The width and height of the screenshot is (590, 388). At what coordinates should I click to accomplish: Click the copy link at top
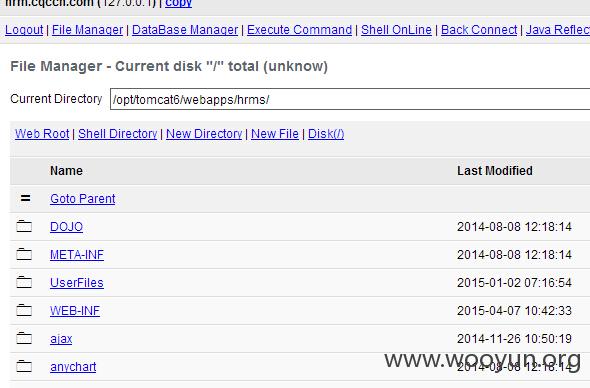[x=178, y=3]
